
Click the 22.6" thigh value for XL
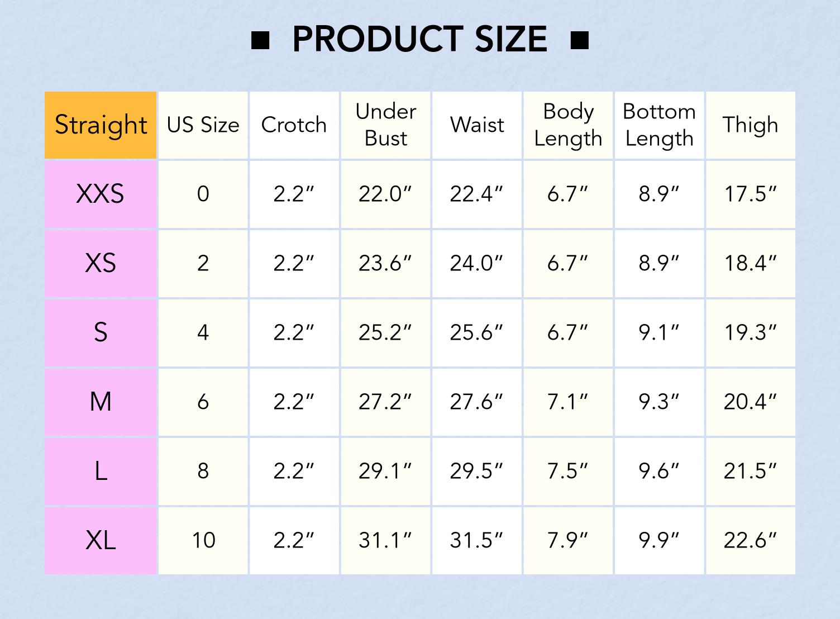click(750, 540)
